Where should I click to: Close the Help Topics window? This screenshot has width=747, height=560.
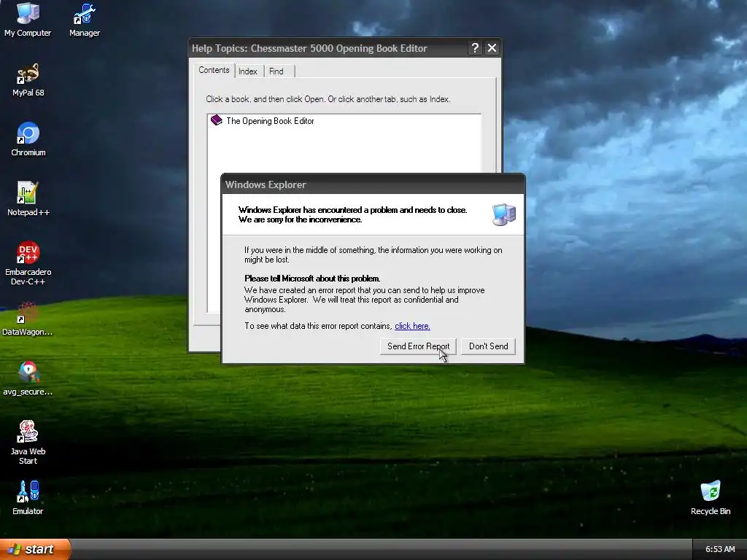click(x=492, y=48)
